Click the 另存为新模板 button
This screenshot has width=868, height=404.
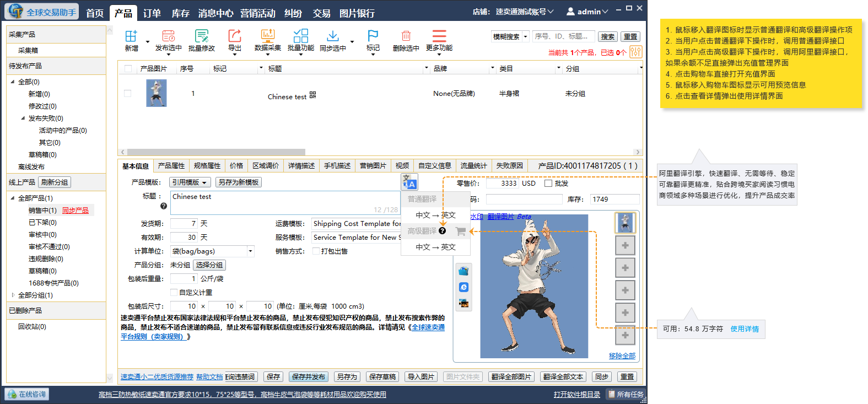click(x=239, y=182)
